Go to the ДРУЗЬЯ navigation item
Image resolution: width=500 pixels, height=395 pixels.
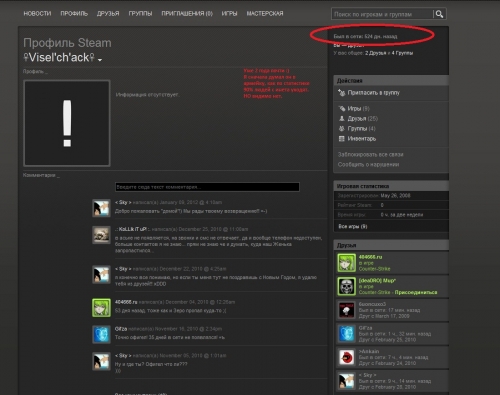tap(108, 14)
